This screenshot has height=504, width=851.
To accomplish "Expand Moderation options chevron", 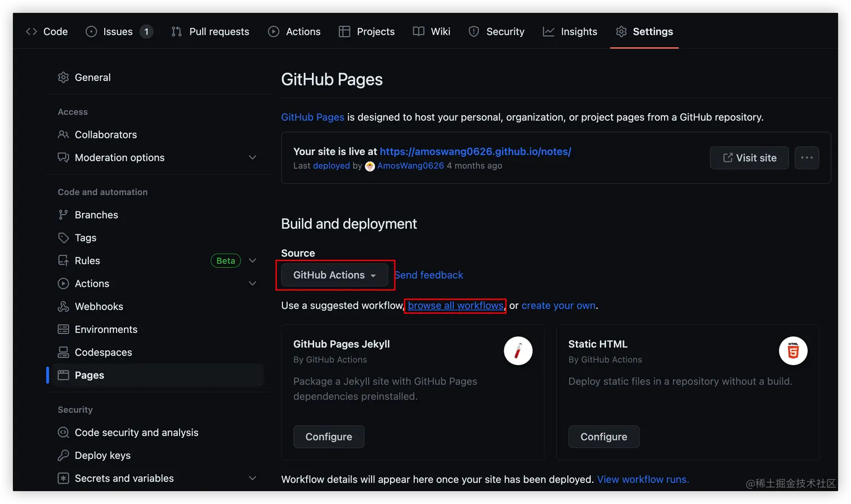I will (252, 157).
